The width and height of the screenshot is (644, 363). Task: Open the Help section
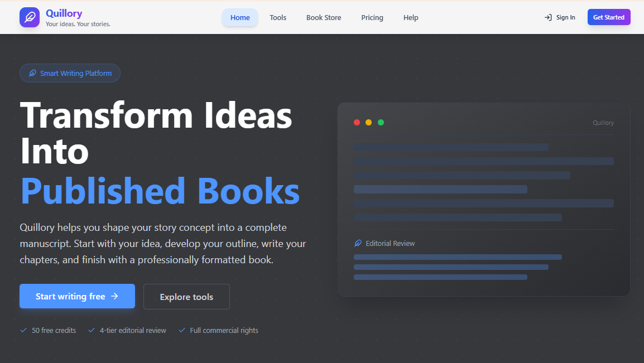[x=411, y=17]
